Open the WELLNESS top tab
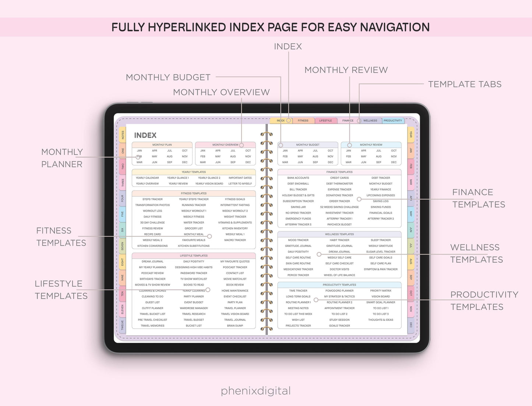The height and width of the screenshot is (406, 532). tap(370, 120)
